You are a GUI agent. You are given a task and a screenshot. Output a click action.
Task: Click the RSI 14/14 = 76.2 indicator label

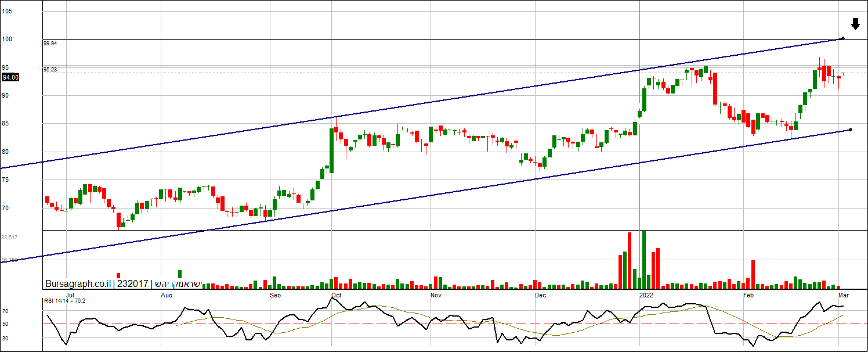pos(64,300)
